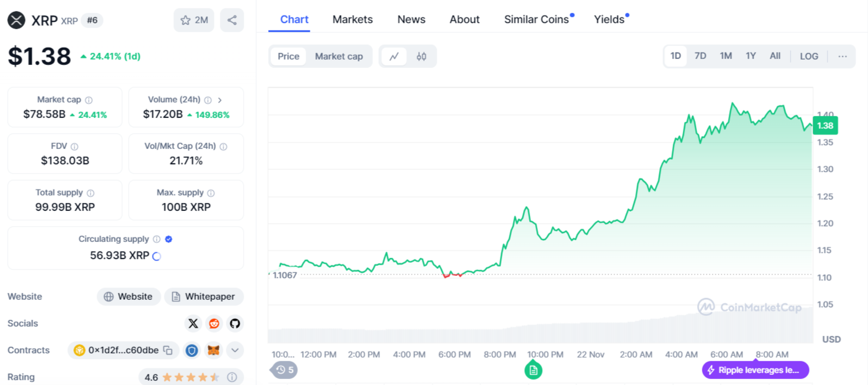
Task: Open the share button next to the watchlist
Action: click(232, 20)
